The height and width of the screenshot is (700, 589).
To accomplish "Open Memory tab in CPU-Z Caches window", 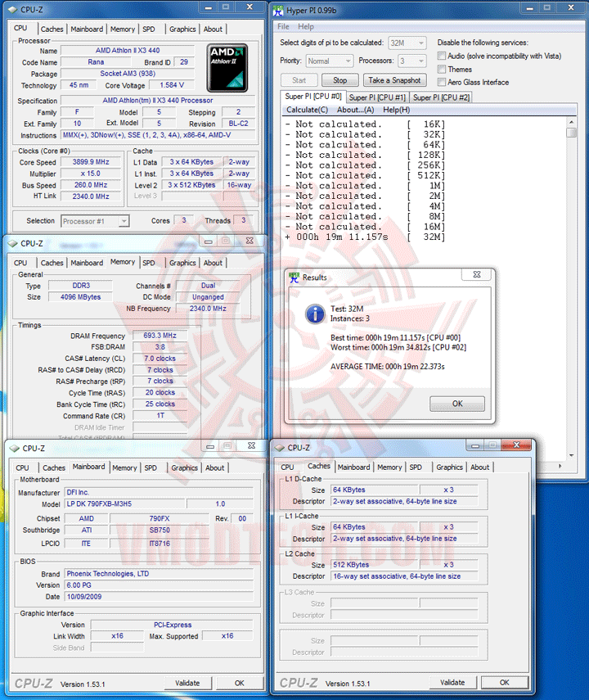I will coord(389,467).
